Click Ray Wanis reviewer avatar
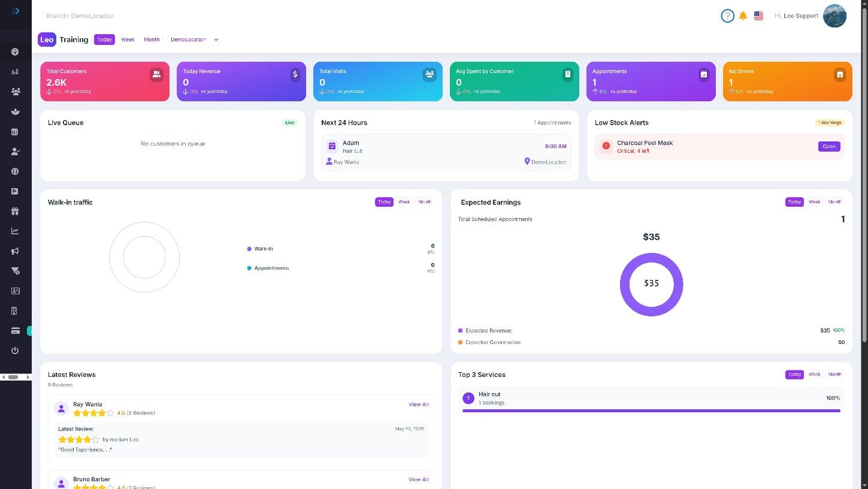The width and height of the screenshot is (868, 489). [x=61, y=409]
